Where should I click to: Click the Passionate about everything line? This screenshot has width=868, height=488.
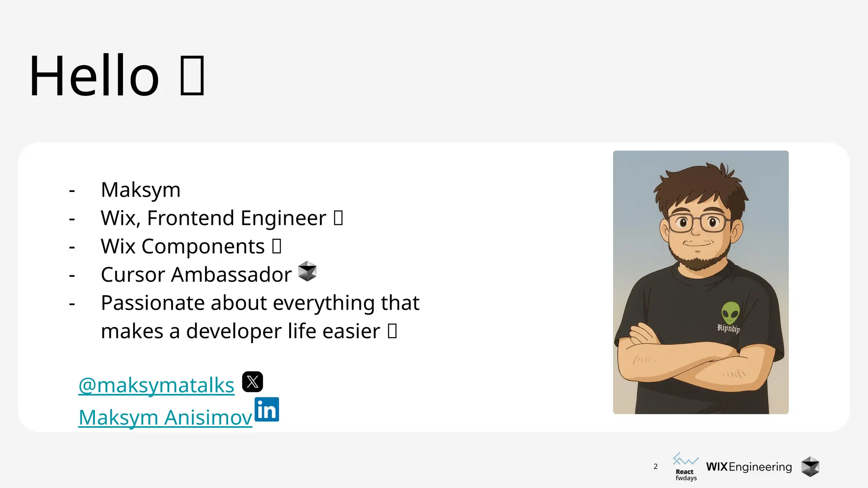coord(260,303)
